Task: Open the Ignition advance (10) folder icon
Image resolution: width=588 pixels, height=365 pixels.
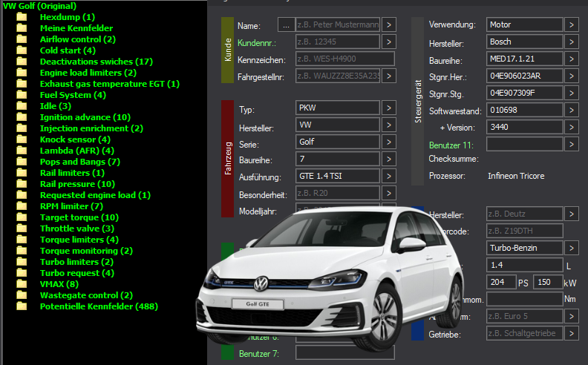Action: [22, 117]
